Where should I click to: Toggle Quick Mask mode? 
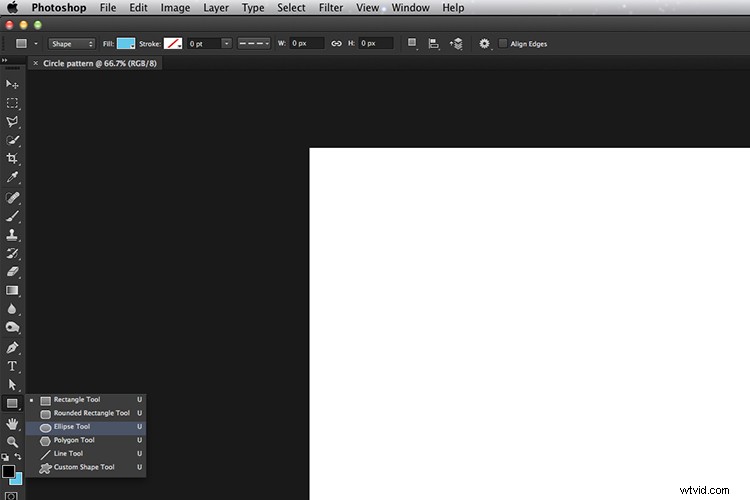tap(11, 496)
